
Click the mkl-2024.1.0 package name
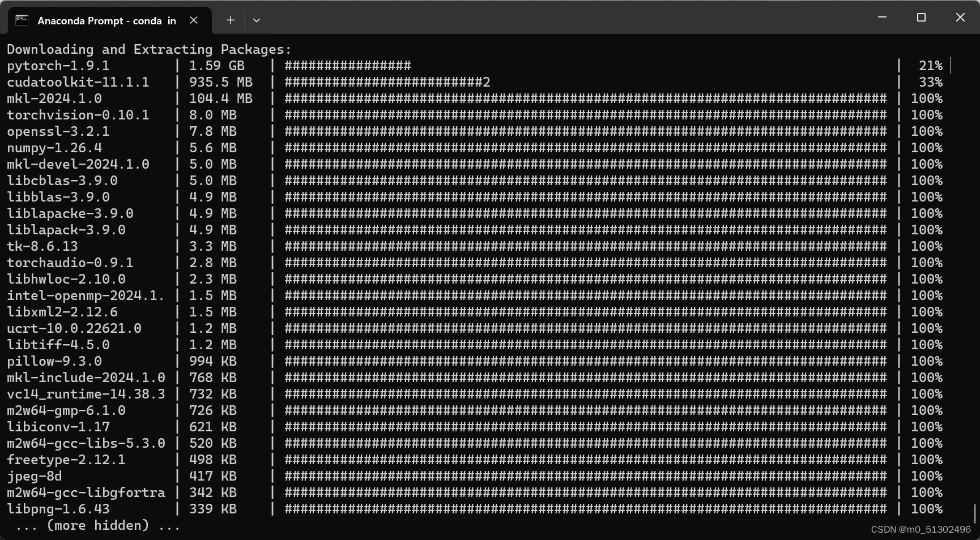(54, 98)
